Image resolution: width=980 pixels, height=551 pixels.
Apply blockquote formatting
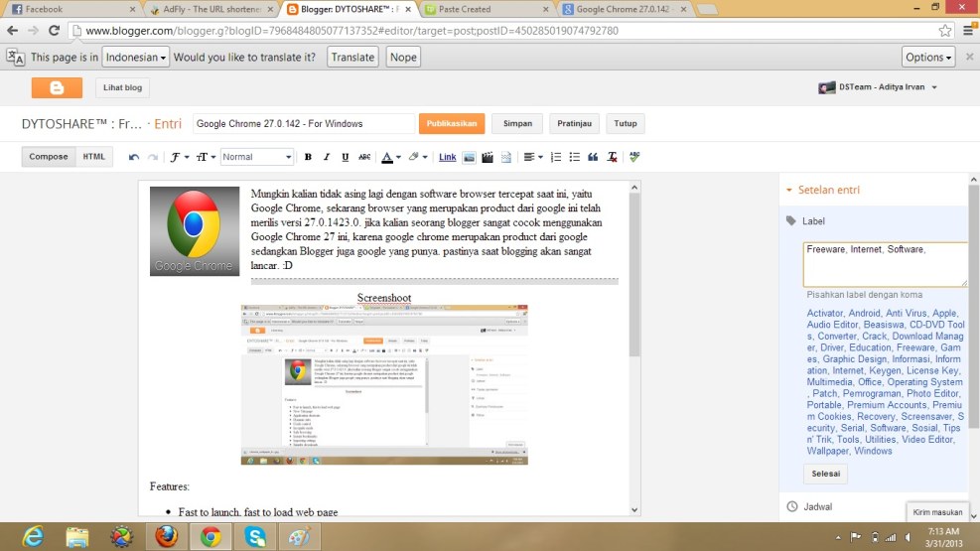click(593, 157)
